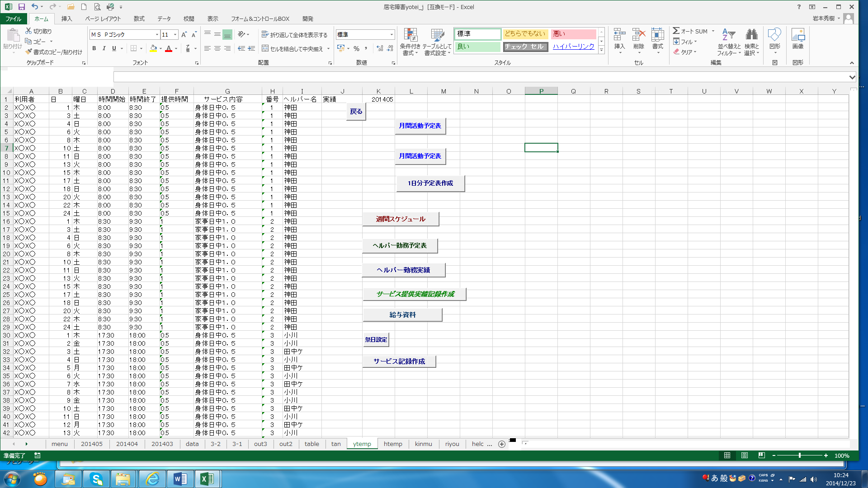This screenshot has width=868, height=488.
Task: Open conditional formatting (条件付き書式)
Action: coord(410,42)
